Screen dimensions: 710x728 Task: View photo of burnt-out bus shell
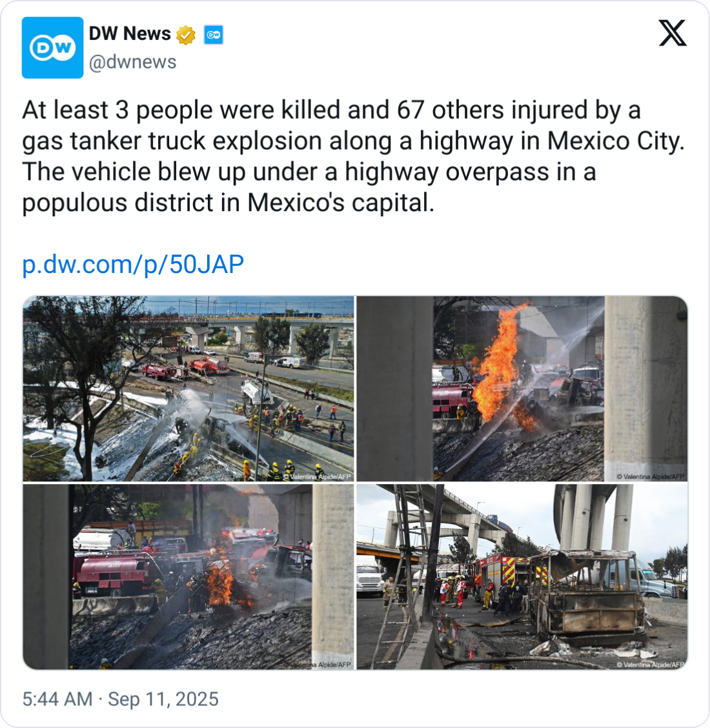point(522,576)
